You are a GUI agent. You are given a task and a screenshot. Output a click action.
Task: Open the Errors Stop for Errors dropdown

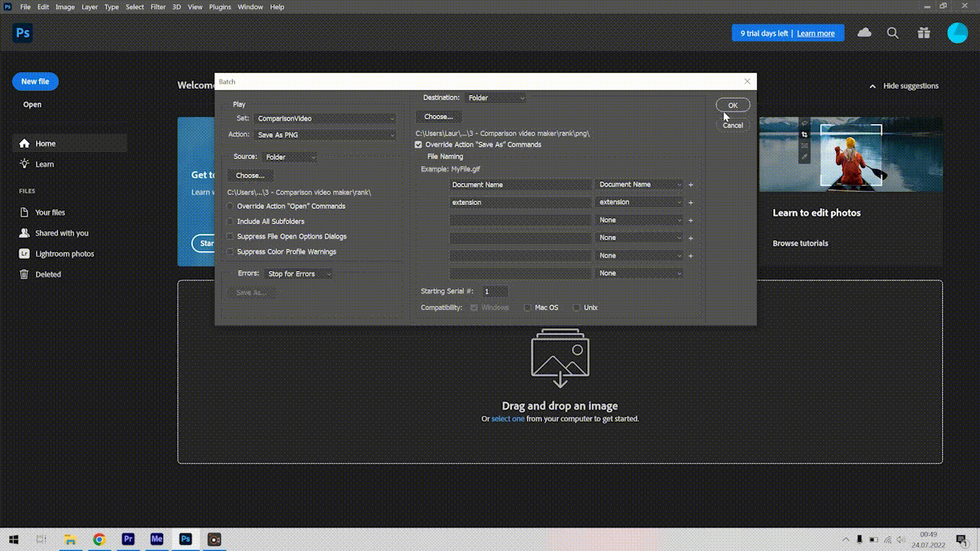pyautogui.click(x=299, y=274)
